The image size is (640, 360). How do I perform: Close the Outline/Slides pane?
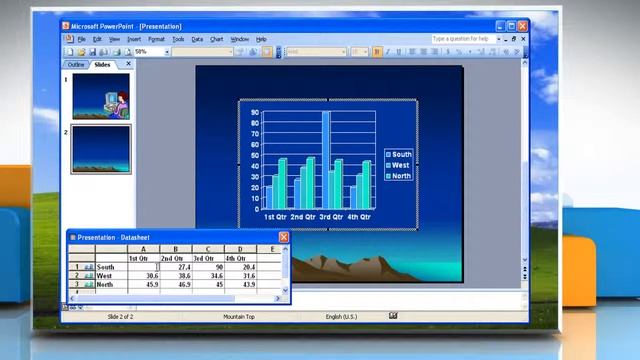click(128, 64)
